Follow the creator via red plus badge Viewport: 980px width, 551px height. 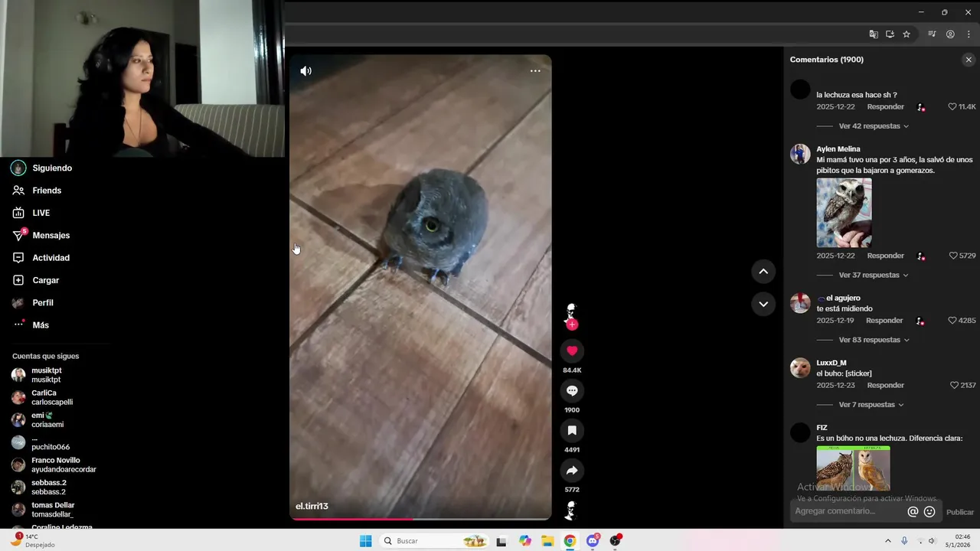572,324
